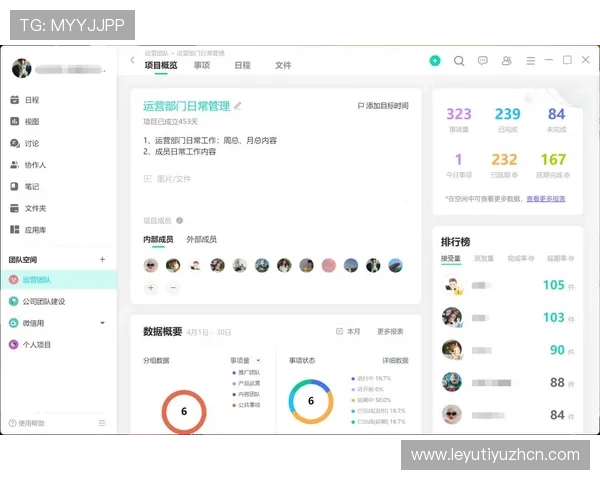Screen dimensions: 600x480
Task: Click the 公共事项 legend entry
Action: click(x=246, y=405)
